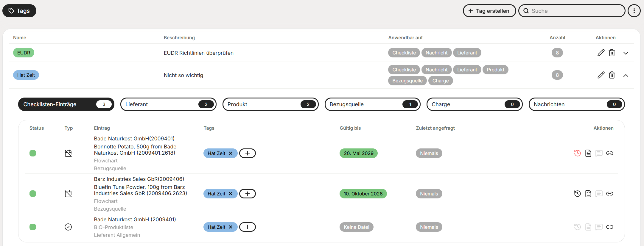Click the Tag erstellen button
644x246 pixels.
489,11
